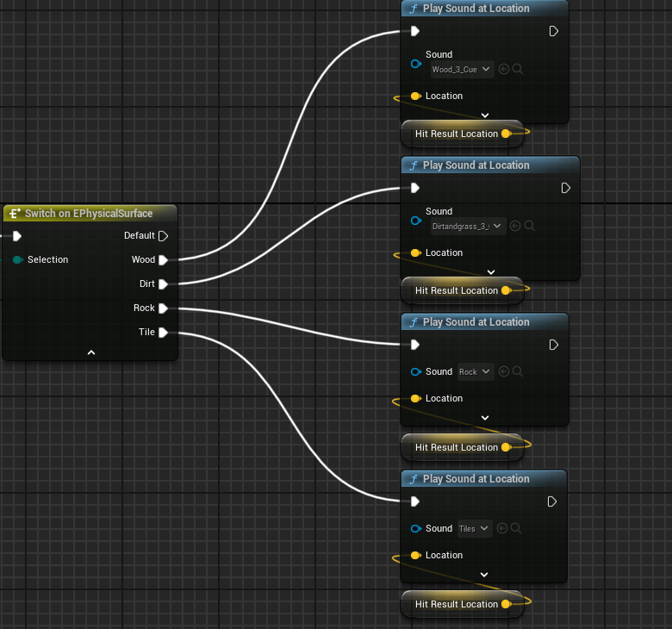Click the Default output exec pin
This screenshot has width=672, height=629.
point(163,236)
